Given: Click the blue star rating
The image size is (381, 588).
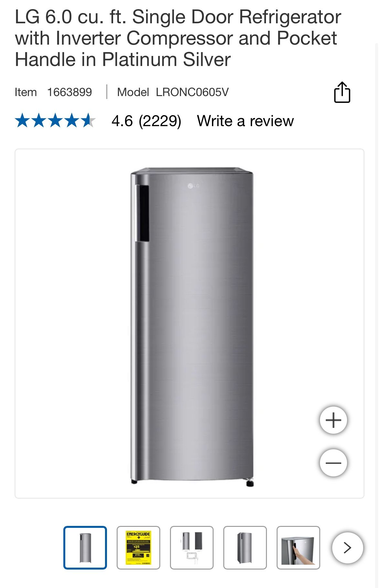Looking at the screenshot, I should click(x=55, y=121).
